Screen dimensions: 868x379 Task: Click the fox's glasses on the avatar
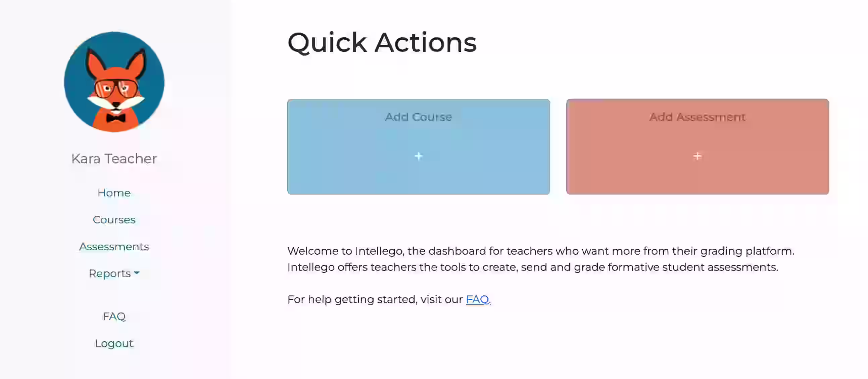(x=116, y=88)
